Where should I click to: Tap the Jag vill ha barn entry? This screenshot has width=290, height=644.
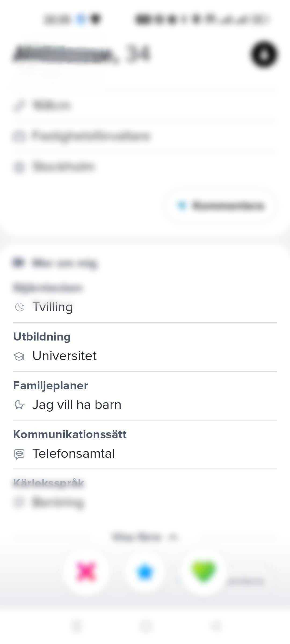click(77, 405)
